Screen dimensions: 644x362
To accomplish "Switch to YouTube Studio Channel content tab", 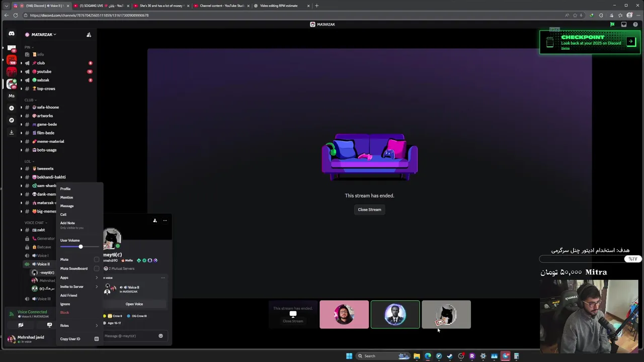I will [222, 6].
